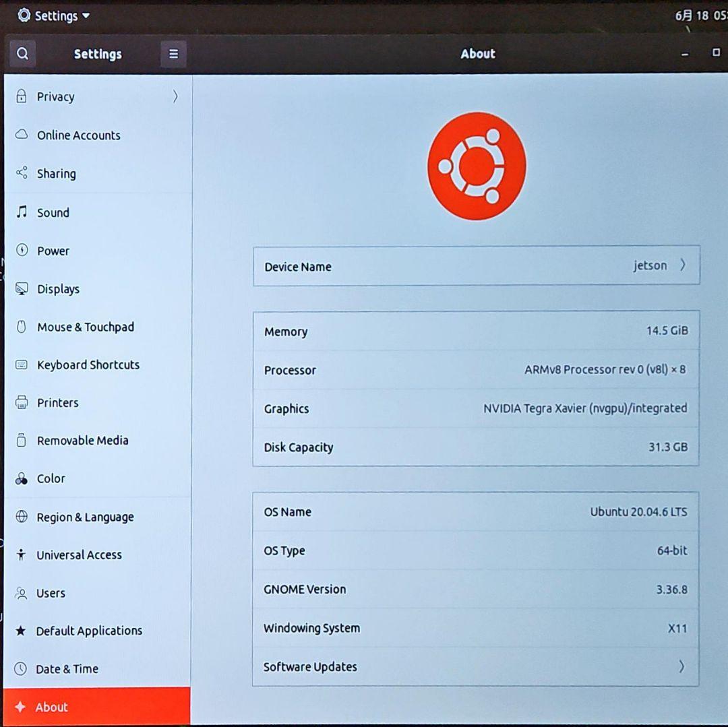This screenshot has width=728, height=727.
Task: Click the Memory value 14.5 GiB
Action: (x=667, y=330)
